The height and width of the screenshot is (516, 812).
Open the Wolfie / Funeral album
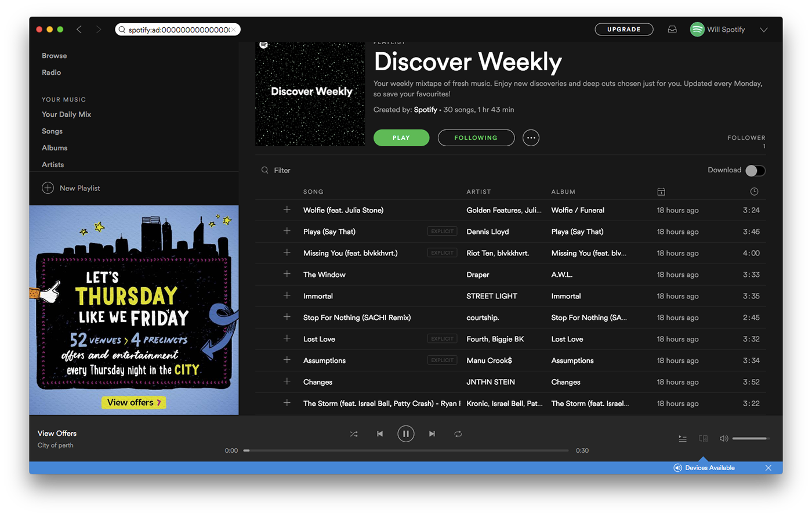pos(578,210)
